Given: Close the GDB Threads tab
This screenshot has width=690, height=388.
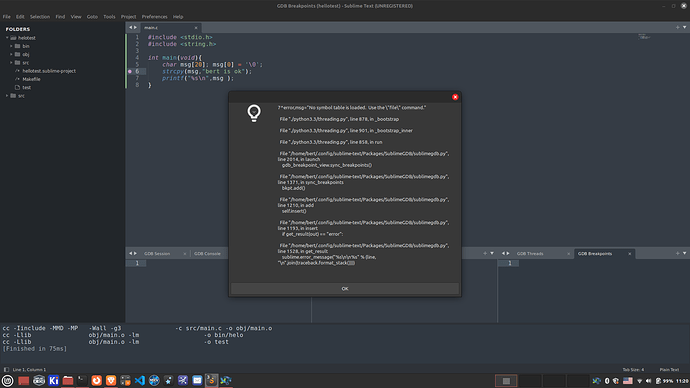Looking at the screenshot, I should coord(568,254).
